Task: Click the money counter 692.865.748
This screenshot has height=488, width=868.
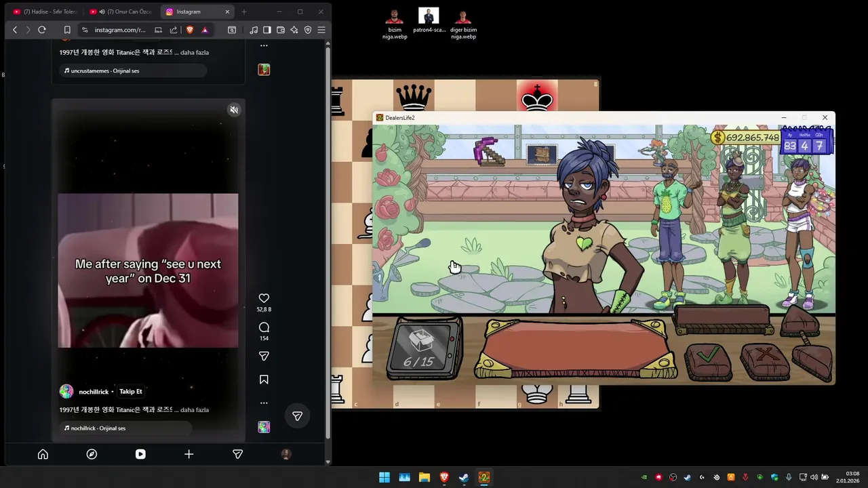Action: pyautogui.click(x=745, y=138)
